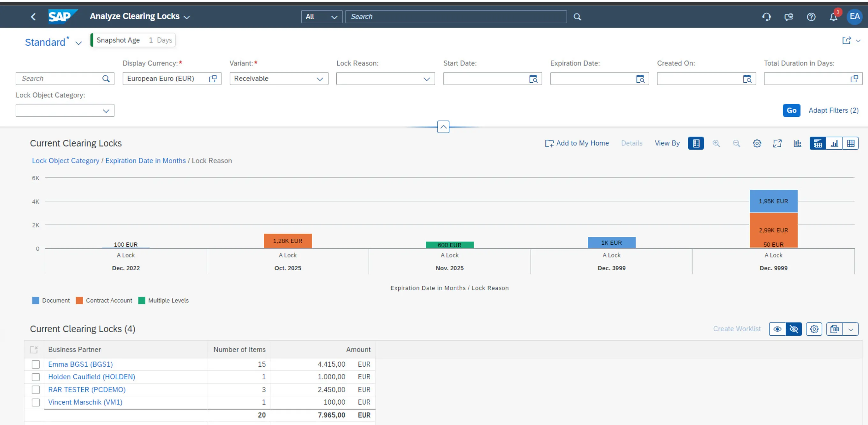Image resolution: width=868 pixels, height=425 pixels.
Task: Click the green Multiple Levels legend swatch
Action: [142, 300]
